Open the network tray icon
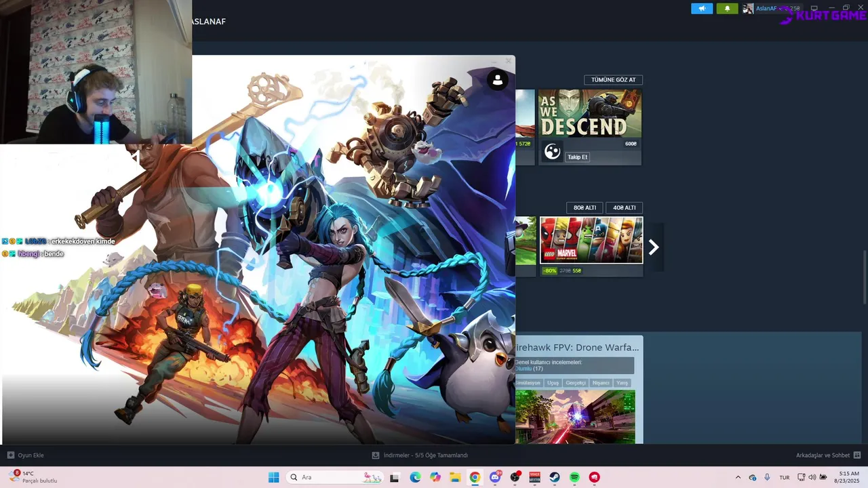The image size is (868, 488). (x=802, y=477)
